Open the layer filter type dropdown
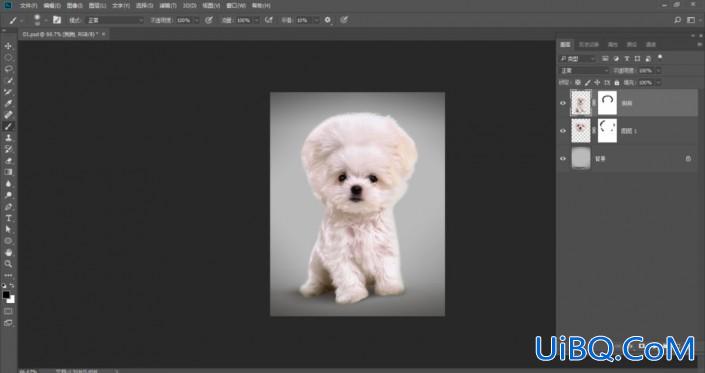 [x=578, y=59]
